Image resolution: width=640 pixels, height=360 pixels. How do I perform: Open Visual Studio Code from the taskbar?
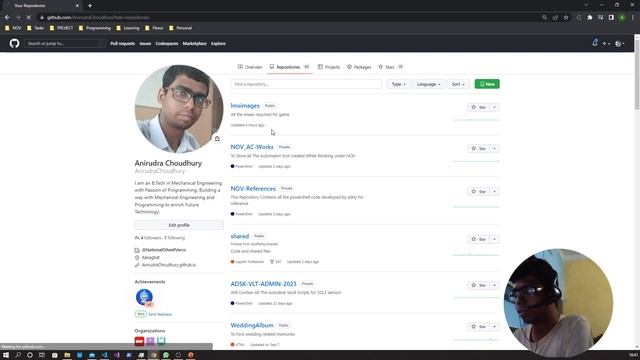[104, 355]
